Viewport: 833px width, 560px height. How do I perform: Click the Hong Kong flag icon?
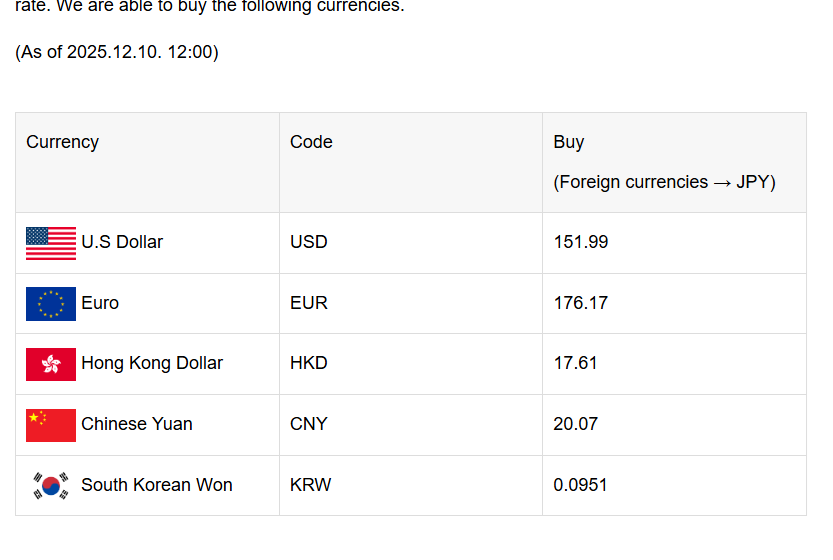[x=51, y=364]
